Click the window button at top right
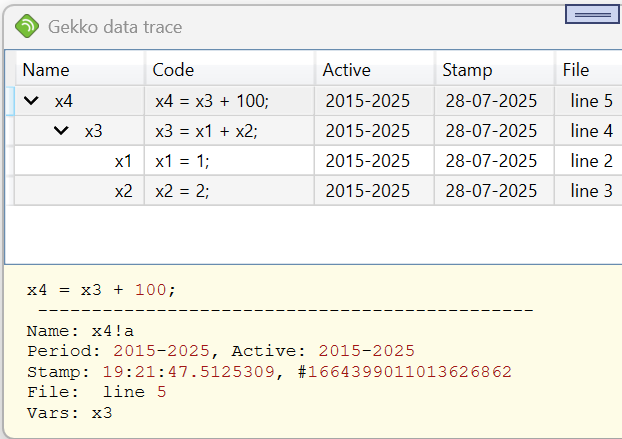 (x=593, y=15)
